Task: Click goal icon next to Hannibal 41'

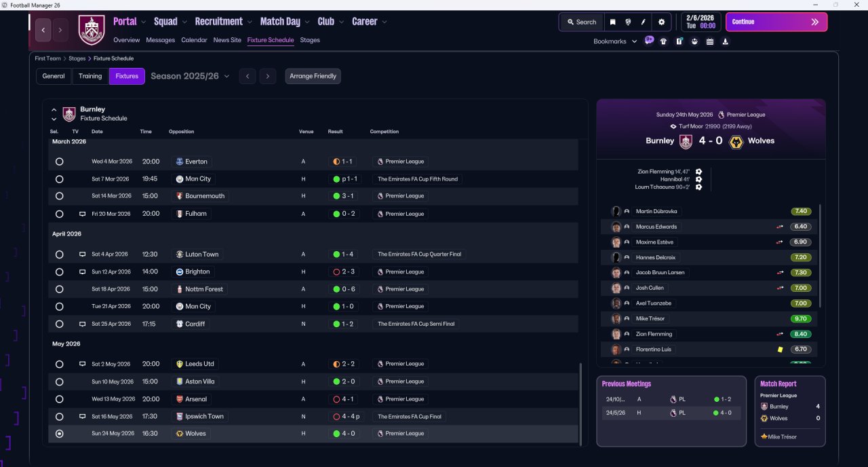Action: pyautogui.click(x=698, y=179)
